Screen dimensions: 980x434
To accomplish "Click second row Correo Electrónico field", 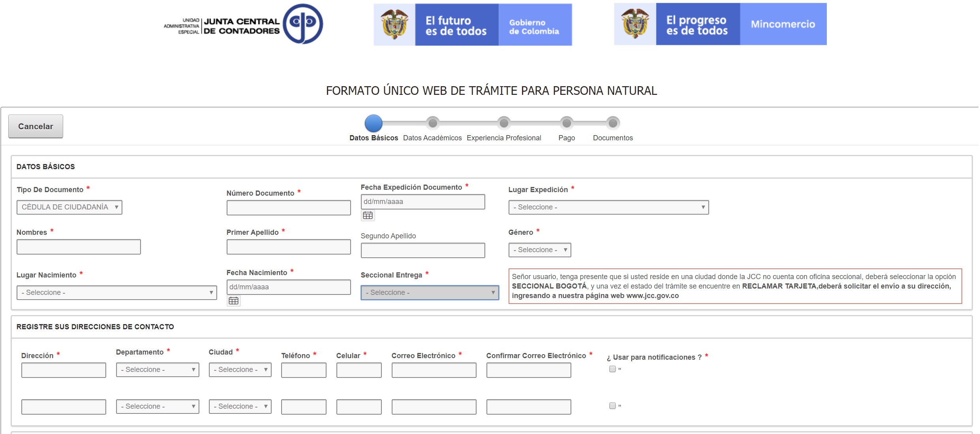I will (434, 407).
